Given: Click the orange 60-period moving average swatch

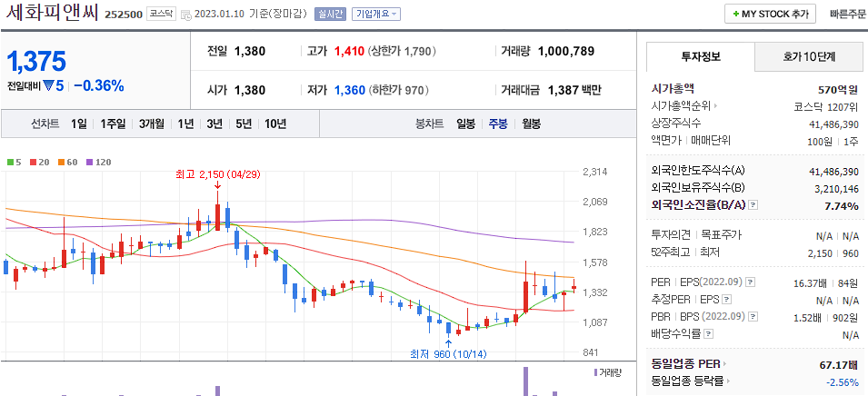Looking at the screenshot, I should [x=60, y=163].
